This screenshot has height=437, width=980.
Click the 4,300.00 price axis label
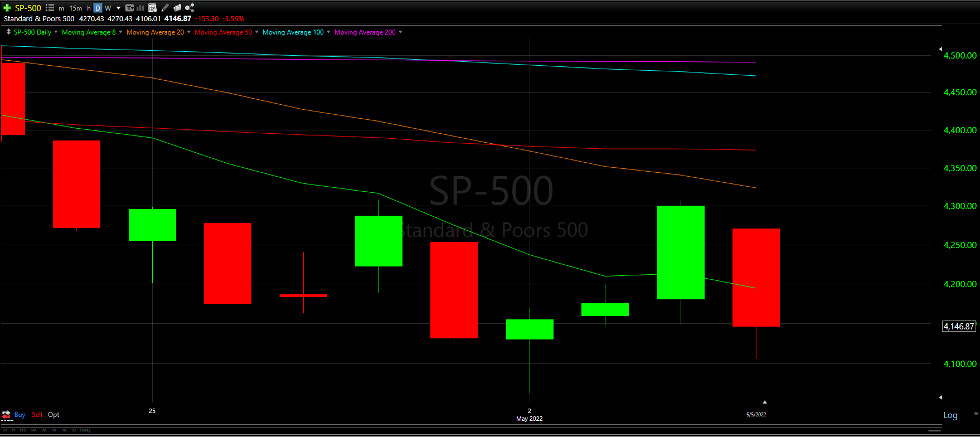click(x=960, y=206)
